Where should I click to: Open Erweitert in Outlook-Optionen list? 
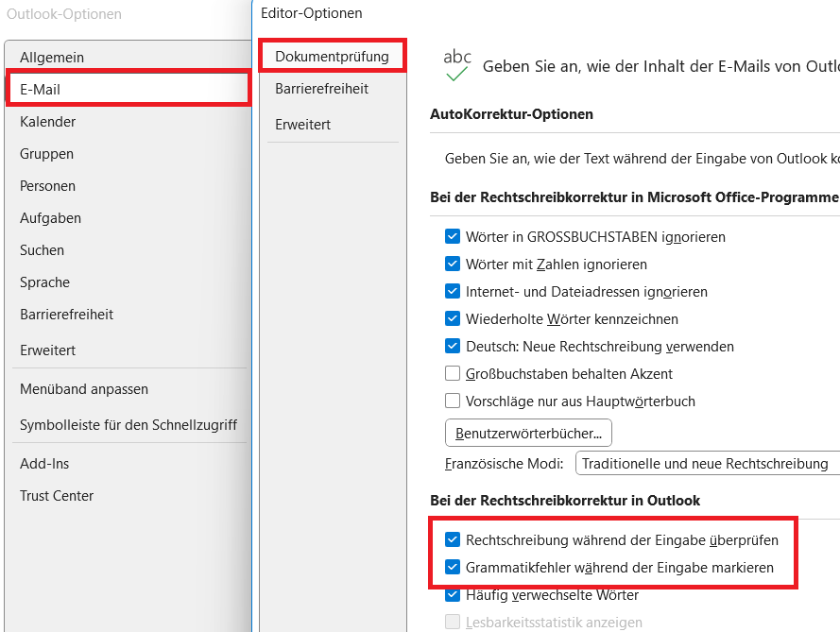[129, 350]
